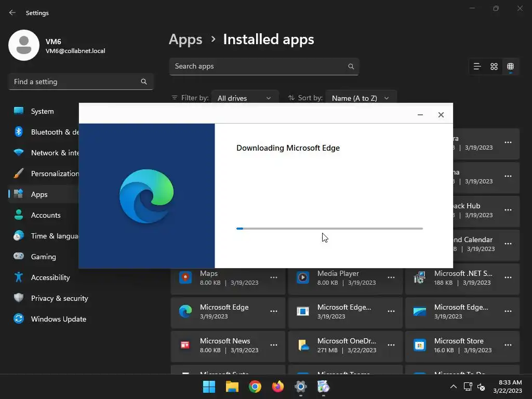
Task: Open the Accounts category
Action: 44,215
